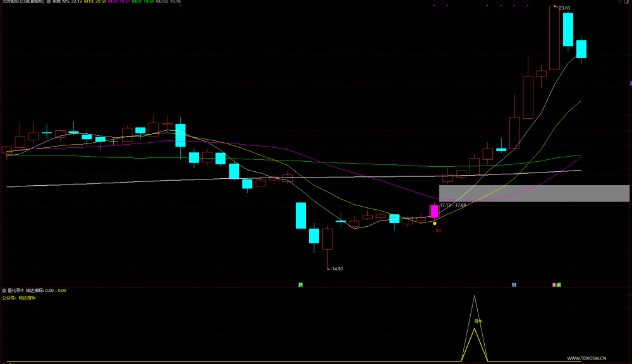This screenshot has height=364, width=632.
Task: Click the 17.13 - 17.69 range label
Action: point(453,205)
